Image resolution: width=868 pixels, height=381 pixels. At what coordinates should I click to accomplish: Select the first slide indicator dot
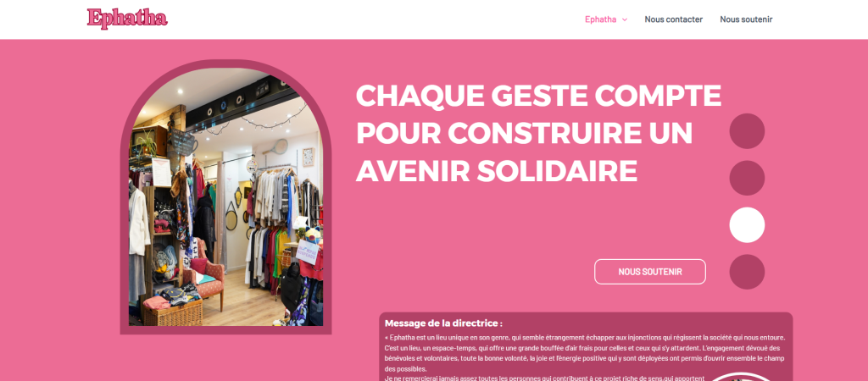pos(747,131)
